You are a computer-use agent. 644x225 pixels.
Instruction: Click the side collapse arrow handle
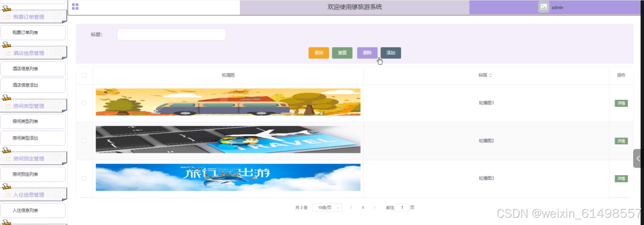638,158
